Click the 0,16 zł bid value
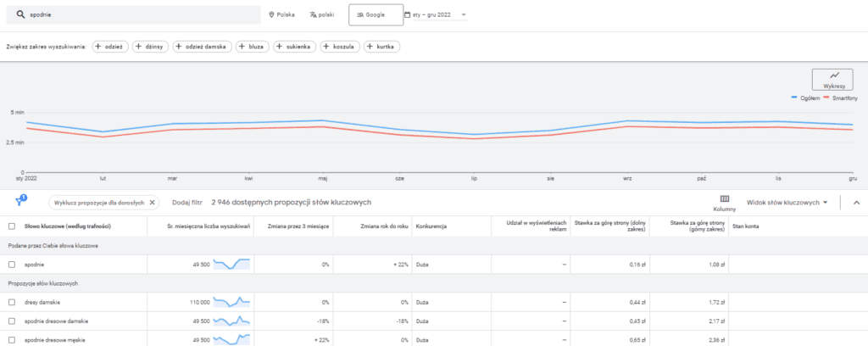The width and height of the screenshot is (868, 346). 637,265
